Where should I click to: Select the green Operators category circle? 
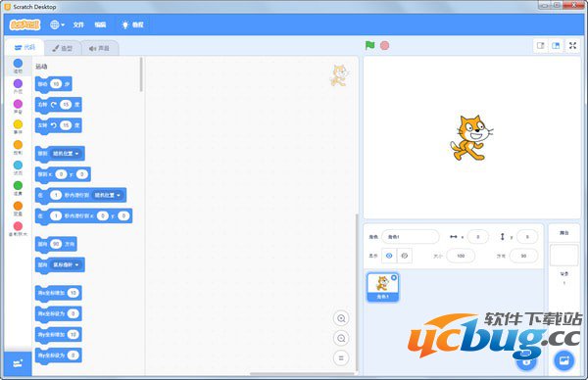pyautogui.click(x=18, y=185)
